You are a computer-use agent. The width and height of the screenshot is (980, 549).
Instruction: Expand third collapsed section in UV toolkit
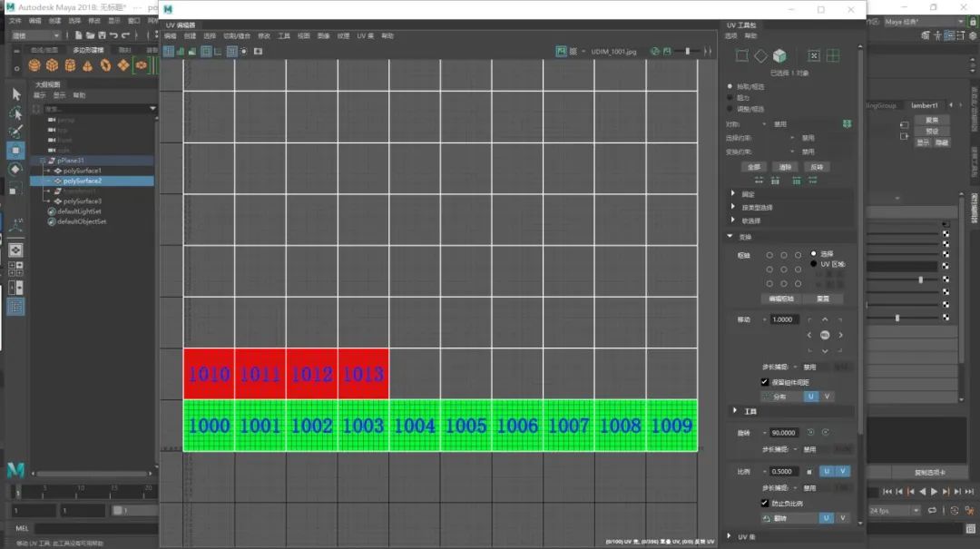(733, 221)
